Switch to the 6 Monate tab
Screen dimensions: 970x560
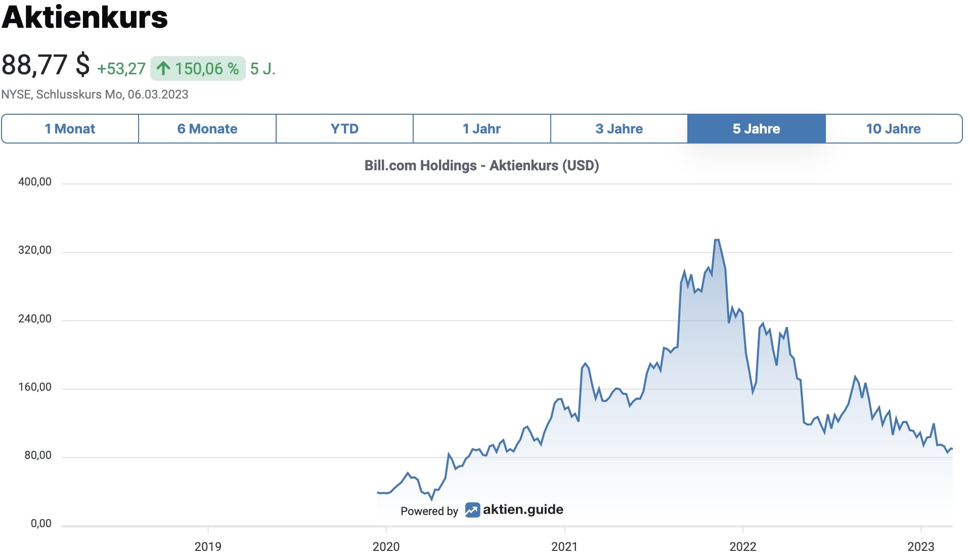pyautogui.click(x=207, y=128)
